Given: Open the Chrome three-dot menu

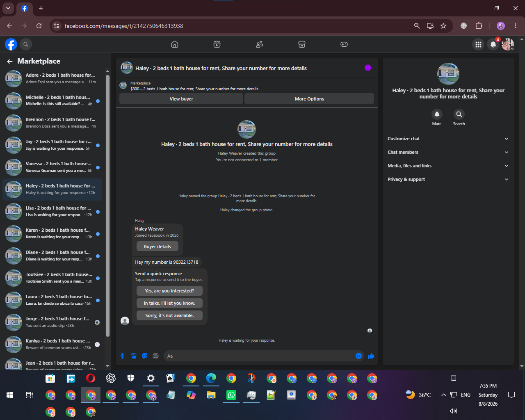Looking at the screenshot, I should [x=516, y=26].
